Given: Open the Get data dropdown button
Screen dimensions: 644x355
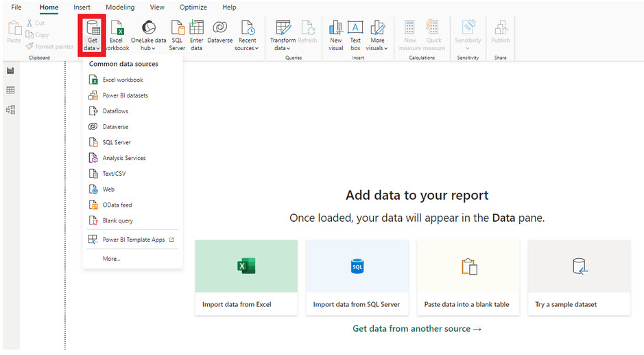Looking at the screenshot, I should (x=92, y=36).
